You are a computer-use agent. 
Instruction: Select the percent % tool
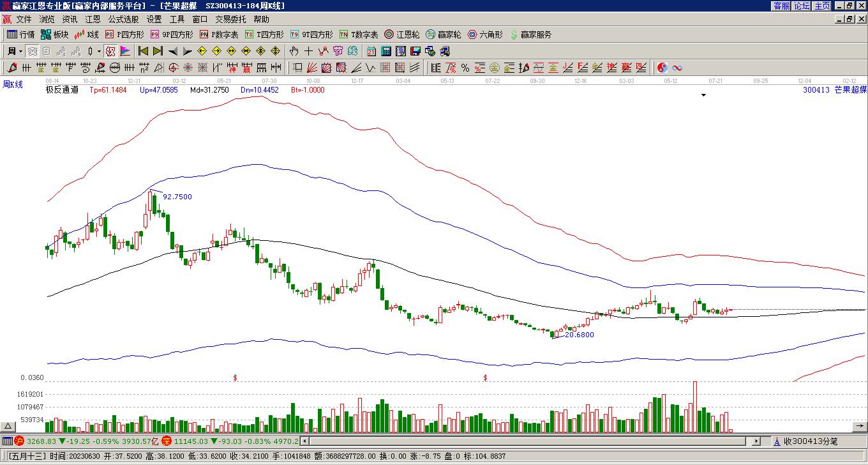[x=465, y=68]
